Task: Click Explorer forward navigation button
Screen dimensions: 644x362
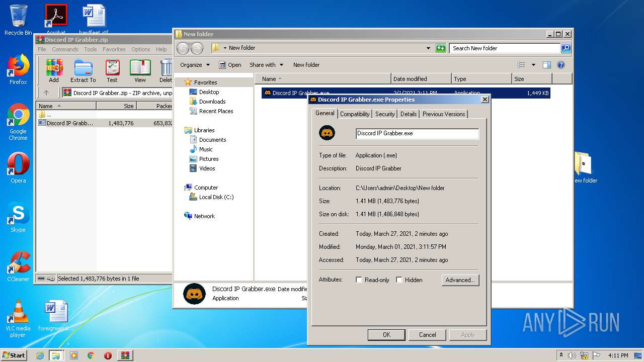Action: [197, 48]
